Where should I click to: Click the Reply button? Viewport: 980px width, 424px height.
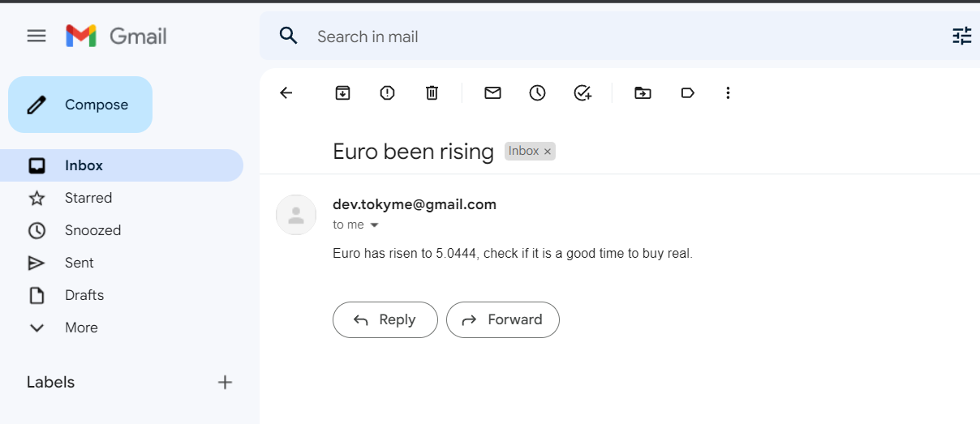pyautogui.click(x=385, y=319)
